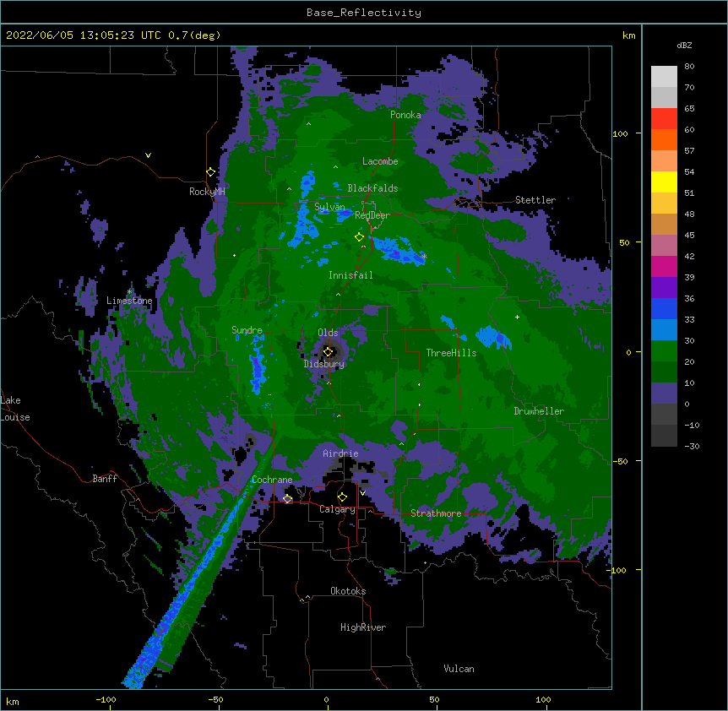Pick the purple 36-39 dBZ legend swatch
Image resolution: width=728 pixels, height=711 pixels.
pyautogui.click(x=664, y=288)
